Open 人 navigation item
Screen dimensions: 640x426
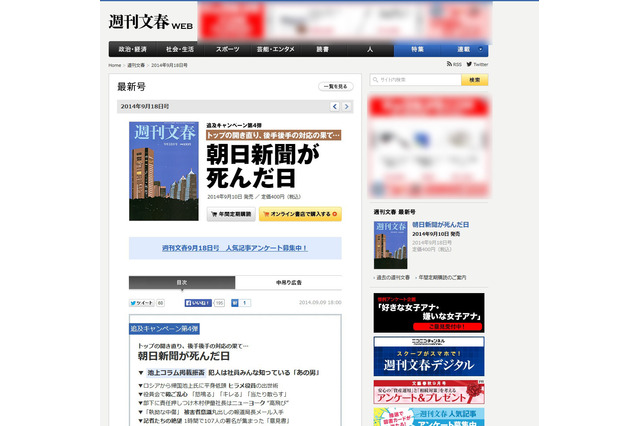(370, 49)
